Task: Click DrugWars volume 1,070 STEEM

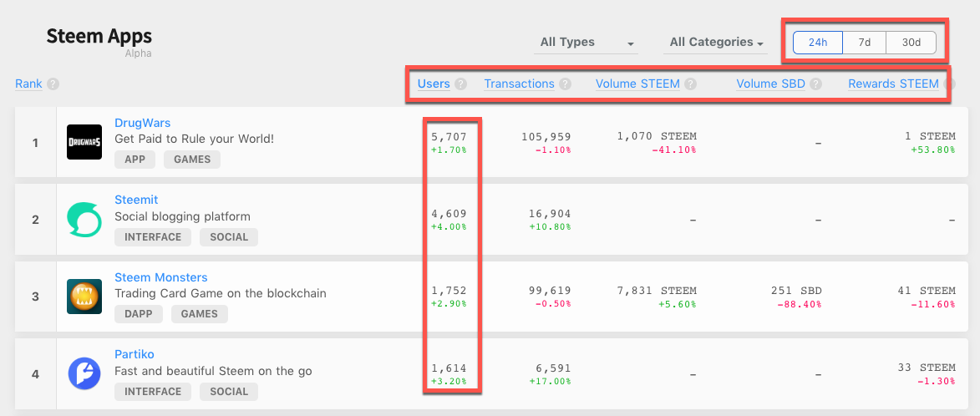Action: [x=656, y=136]
